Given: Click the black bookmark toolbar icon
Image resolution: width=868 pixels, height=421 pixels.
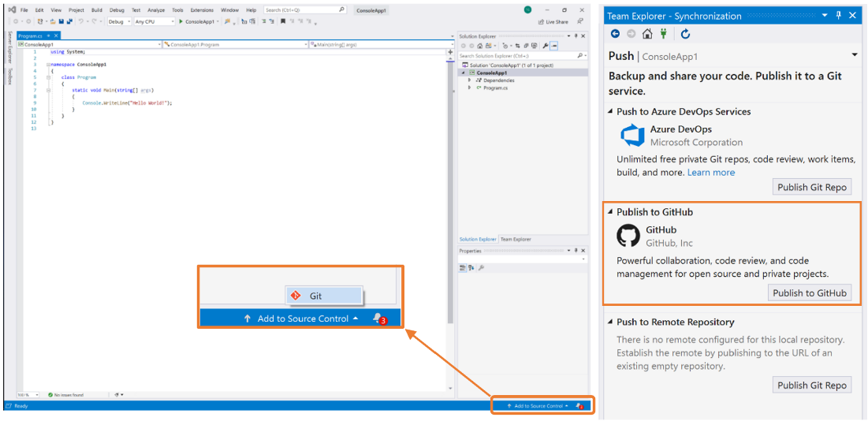Looking at the screenshot, I should [x=283, y=21].
